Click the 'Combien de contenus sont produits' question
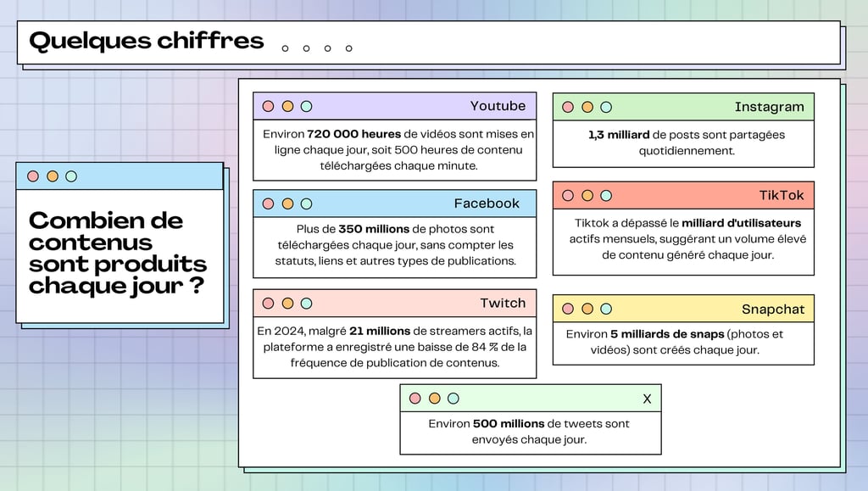The height and width of the screenshot is (491, 868). click(x=117, y=253)
